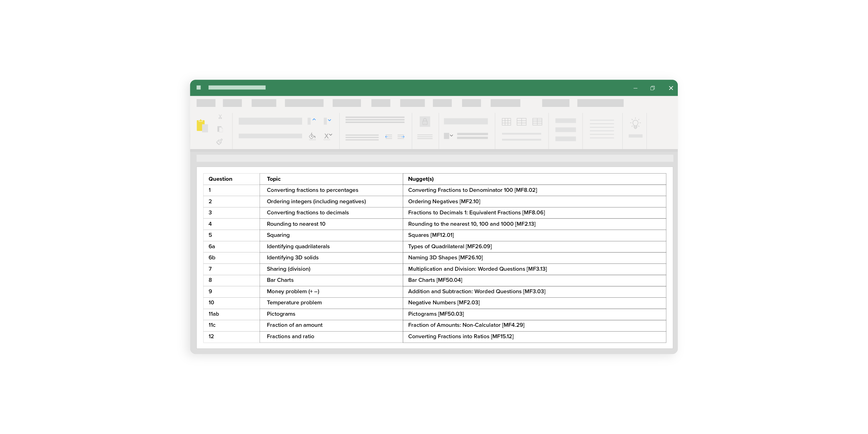Click cell 'Types of Quadrilateral [MF26.09]'
This screenshot has height=434, width=868.
[535, 247]
